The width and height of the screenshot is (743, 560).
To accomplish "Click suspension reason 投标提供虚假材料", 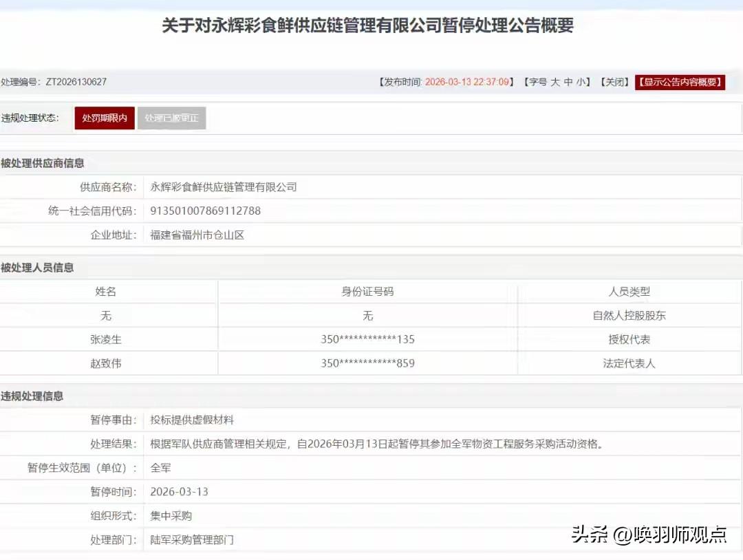I will click(x=192, y=420).
